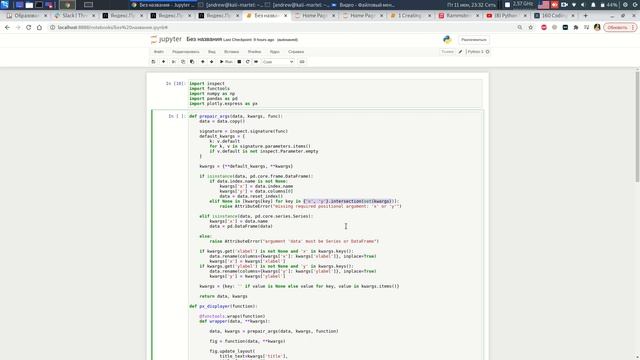Bookmark this page with star icon
Image resolution: width=640 pixels, height=360 pixels.
[x=531, y=27]
